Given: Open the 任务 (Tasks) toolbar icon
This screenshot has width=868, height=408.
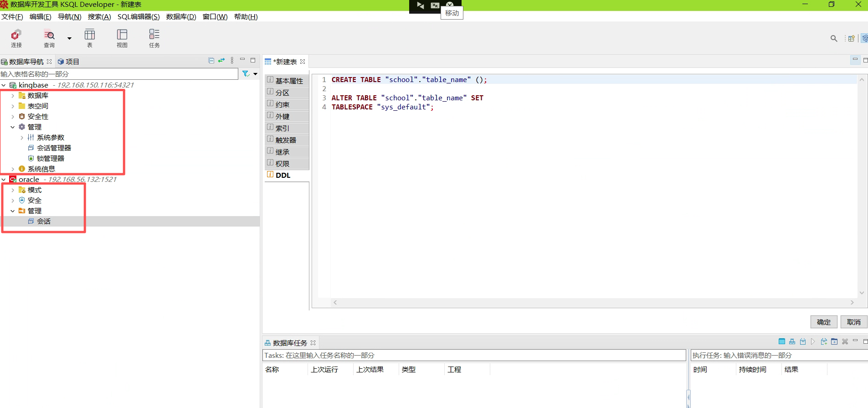Looking at the screenshot, I should point(154,38).
